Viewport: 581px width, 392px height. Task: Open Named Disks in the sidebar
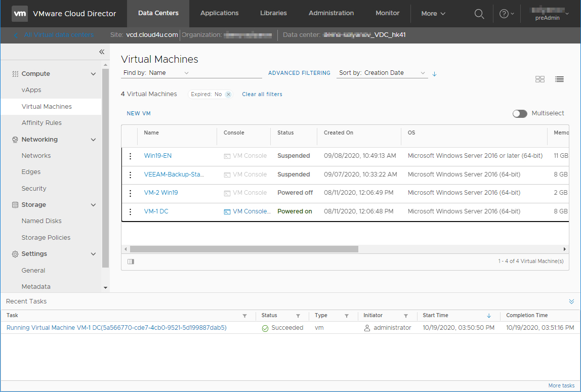coord(41,221)
